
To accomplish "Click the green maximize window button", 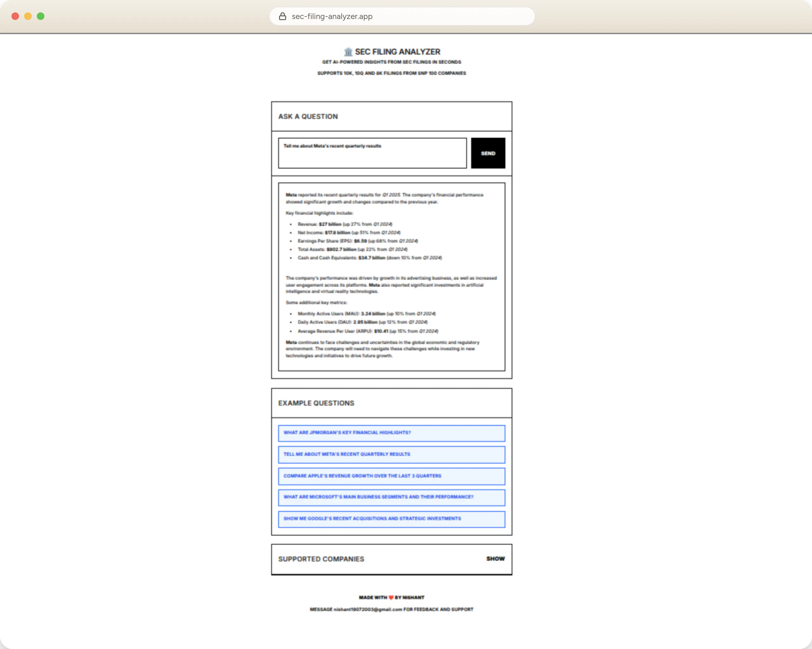I will [41, 16].
